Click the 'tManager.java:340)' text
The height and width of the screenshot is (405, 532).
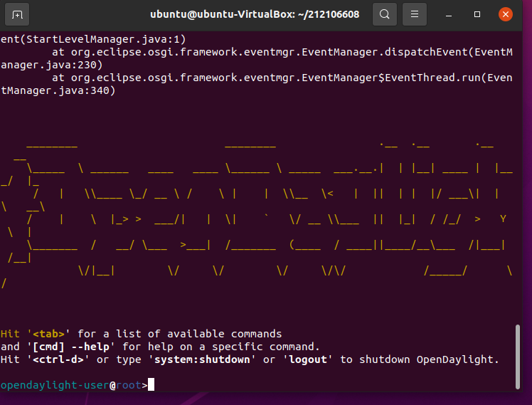pyautogui.click(x=58, y=90)
